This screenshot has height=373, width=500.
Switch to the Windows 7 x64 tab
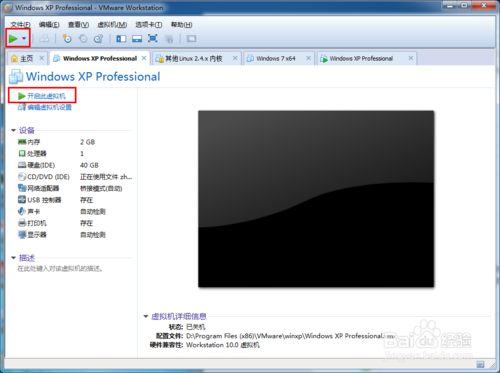click(275, 59)
